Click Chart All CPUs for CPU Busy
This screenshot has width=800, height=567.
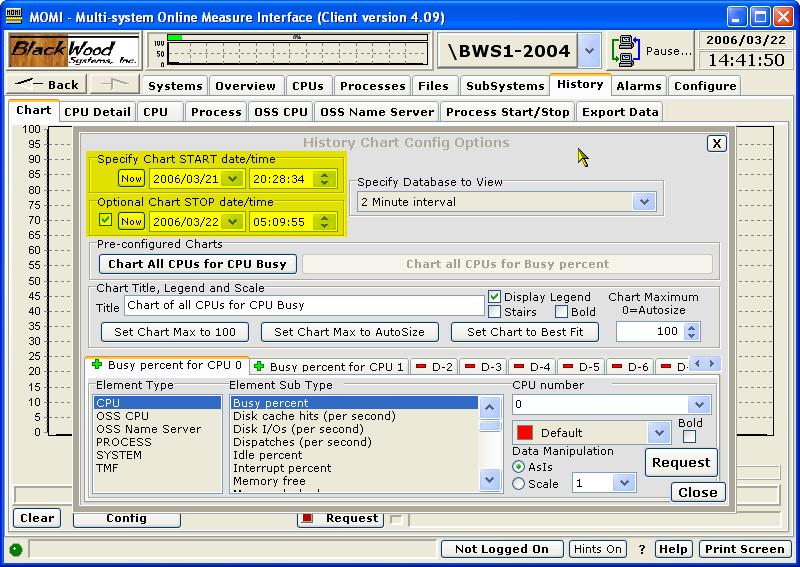(x=197, y=264)
